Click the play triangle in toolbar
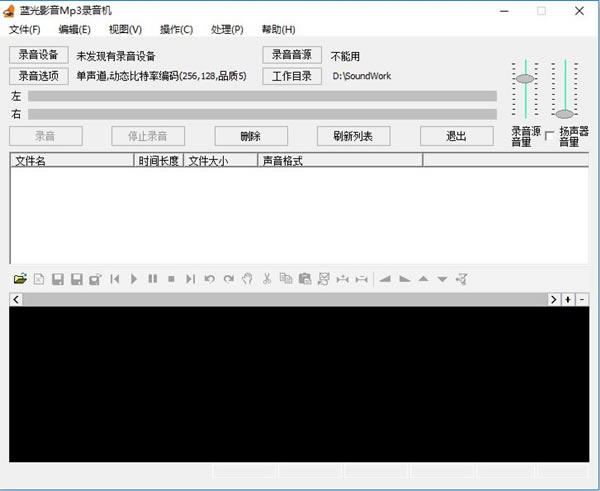Viewport: 600px width, 491px height. pos(134,279)
